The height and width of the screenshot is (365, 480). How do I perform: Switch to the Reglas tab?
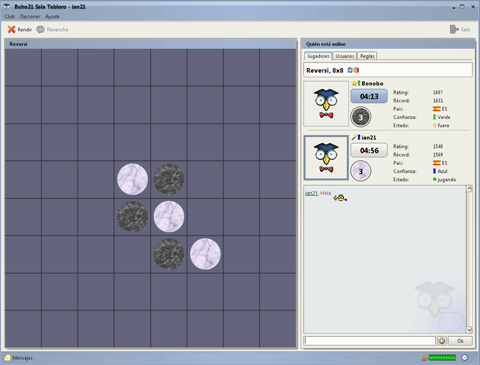(367, 56)
